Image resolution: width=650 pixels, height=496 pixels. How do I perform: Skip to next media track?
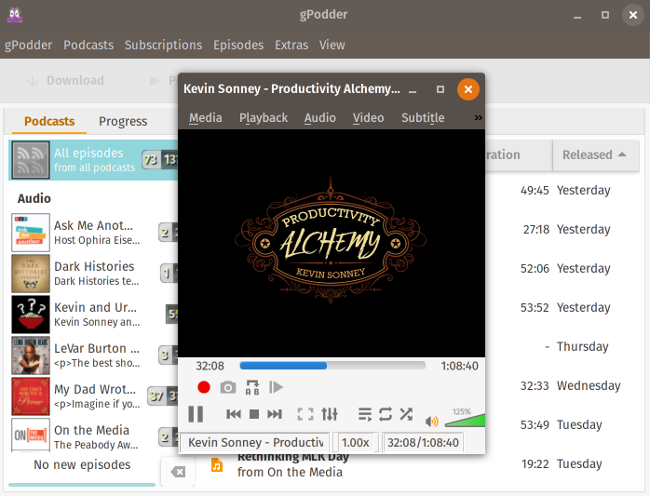coord(275,414)
